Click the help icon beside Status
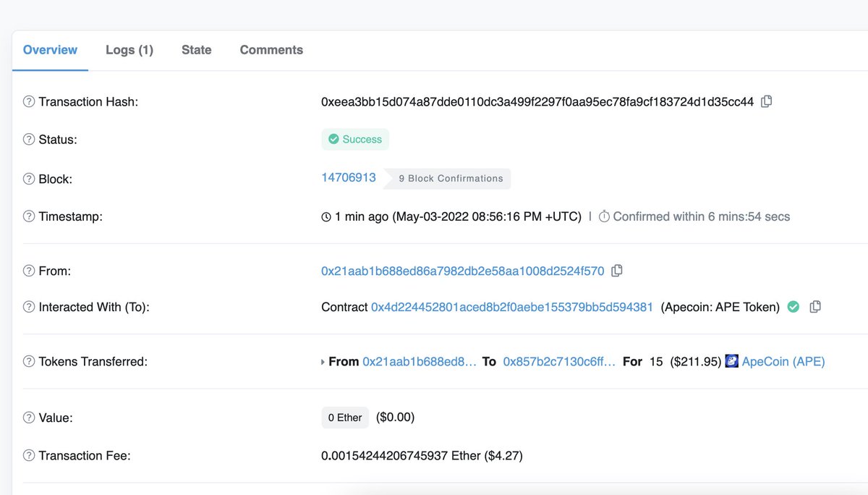This screenshot has height=495, width=868. tap(29, 140)
